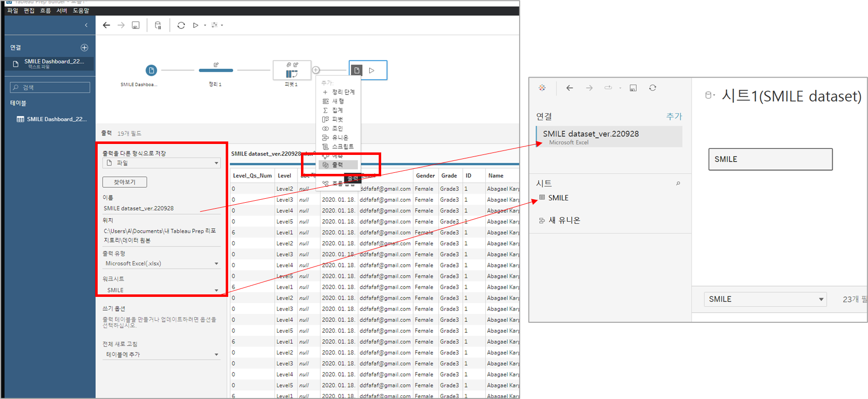The image size is (868, 399).
Task: Add a connection with the plus icon
Action: click(x=84, y=48)
